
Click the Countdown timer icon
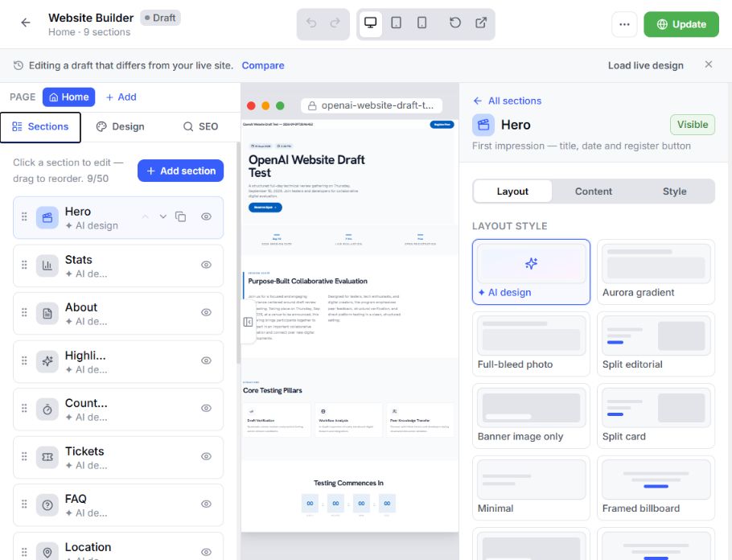47,410
